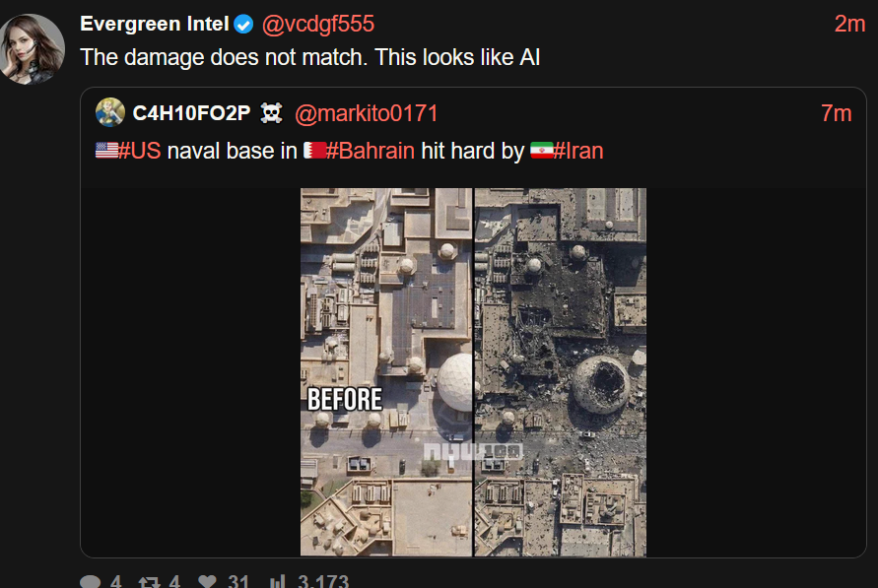Viewport: 878px width, 588px height.
Task: Click the US flag emoji
Action: coord(106,151)
